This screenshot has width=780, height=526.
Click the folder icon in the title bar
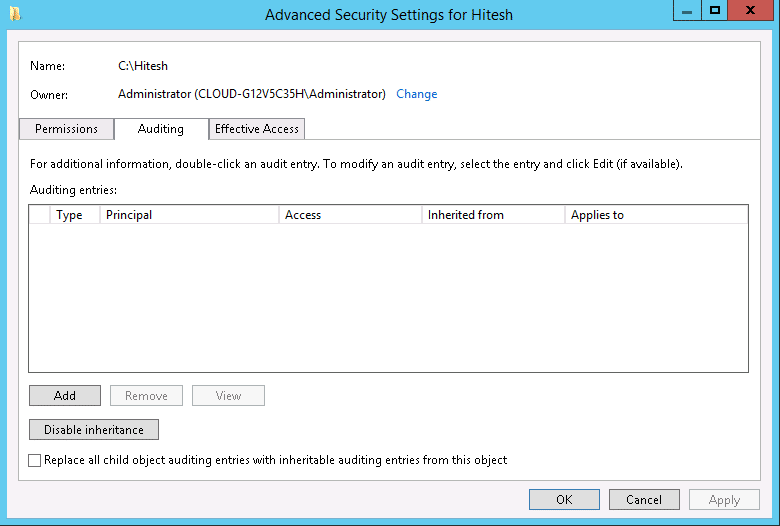tap(15, 14)
